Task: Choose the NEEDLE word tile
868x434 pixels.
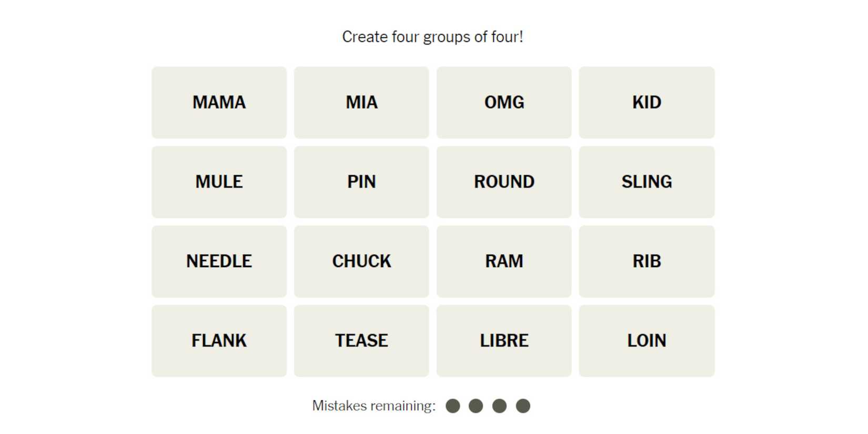Action: tap(219, 261)
